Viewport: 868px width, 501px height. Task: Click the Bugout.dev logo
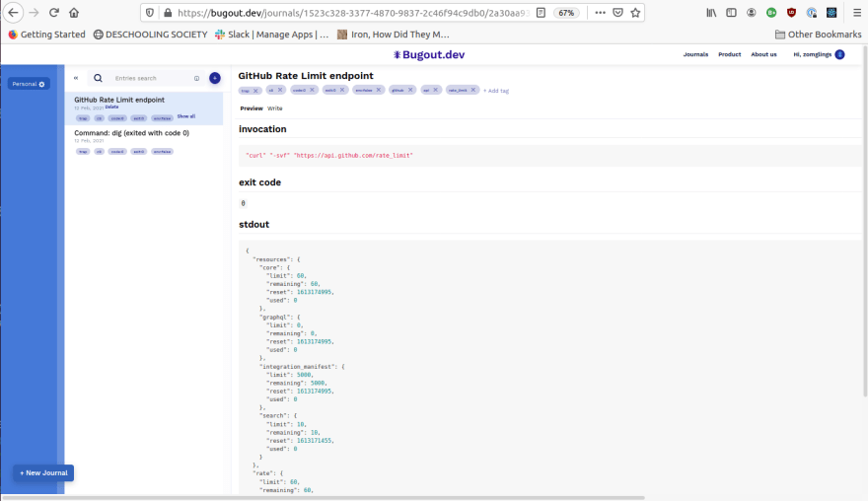[x=429, y=54]
